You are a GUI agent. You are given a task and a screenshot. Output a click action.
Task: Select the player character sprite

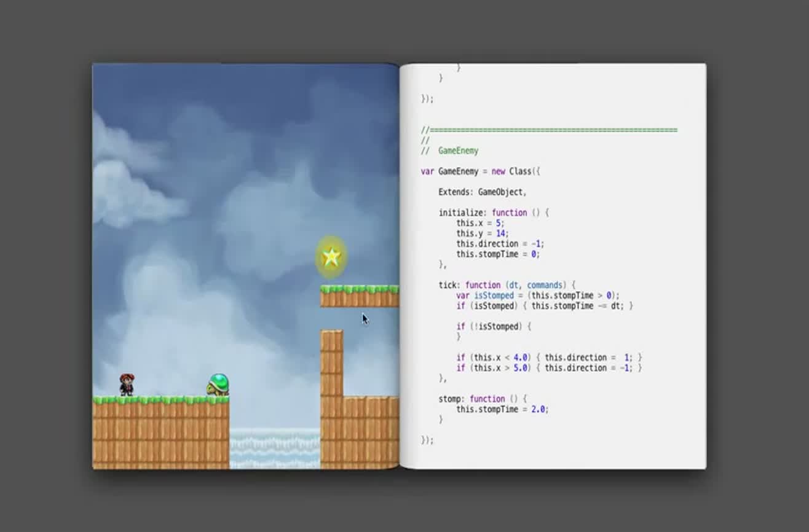tap(127, 383)
